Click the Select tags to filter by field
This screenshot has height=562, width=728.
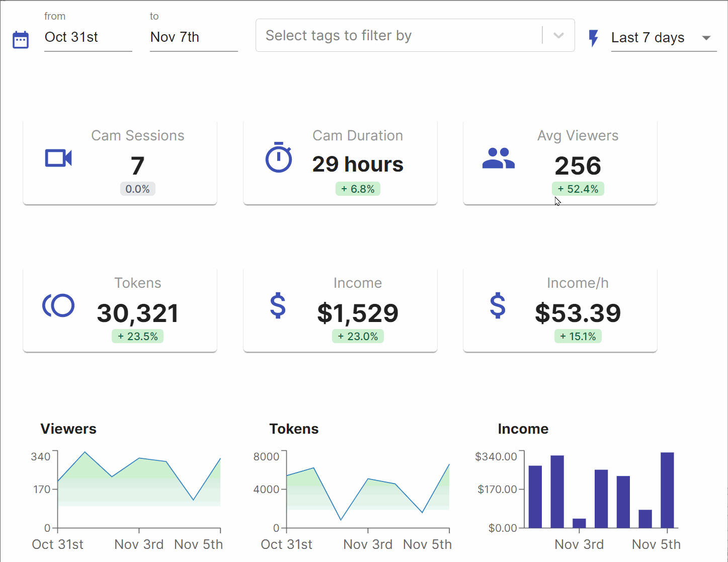[397, 35]
